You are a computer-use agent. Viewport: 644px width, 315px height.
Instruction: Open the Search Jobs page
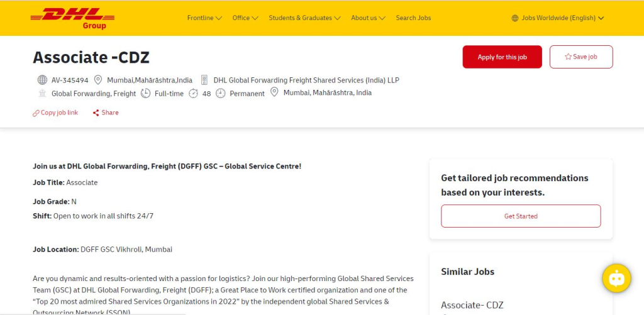tap(414, 18)
